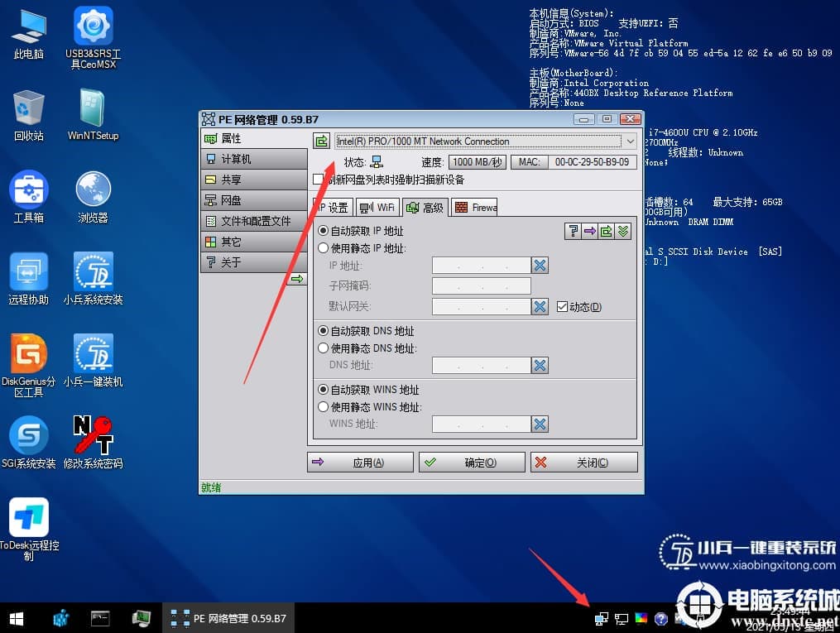Check 刷新网盘列表时强制扫描新设备
This screenshot has height=633, width=840.
pos(318,180)
